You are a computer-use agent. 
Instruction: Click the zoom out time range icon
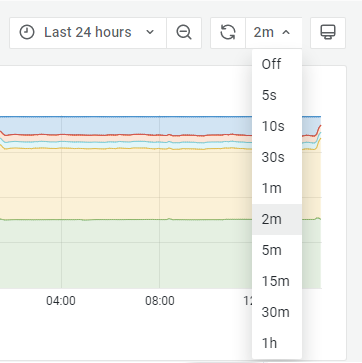point(184,33)
